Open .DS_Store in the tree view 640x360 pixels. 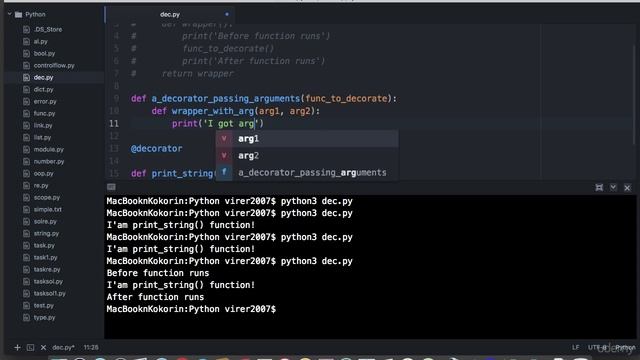point(48,29)
